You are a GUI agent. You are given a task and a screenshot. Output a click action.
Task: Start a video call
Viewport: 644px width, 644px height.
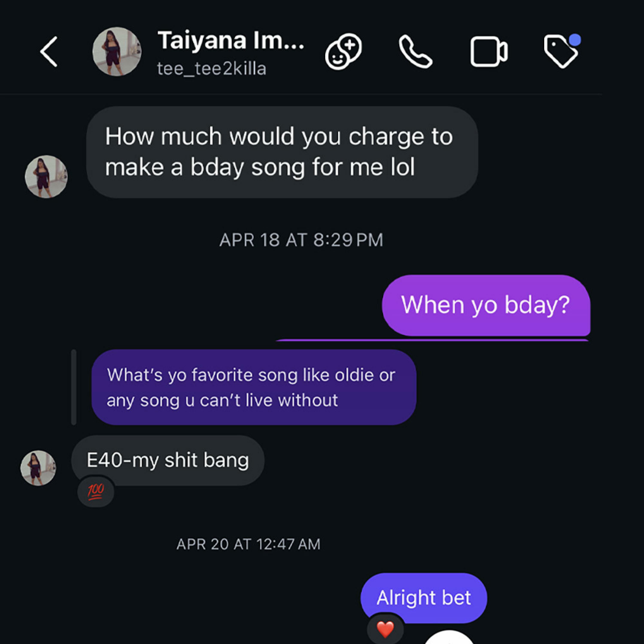tap(488, 52)
